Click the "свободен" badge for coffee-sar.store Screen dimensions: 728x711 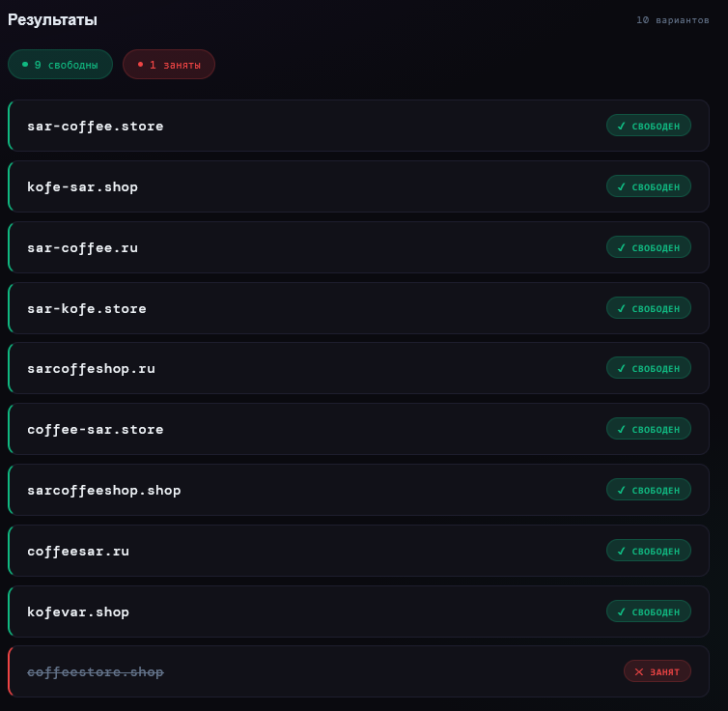[x=649, y=429]
